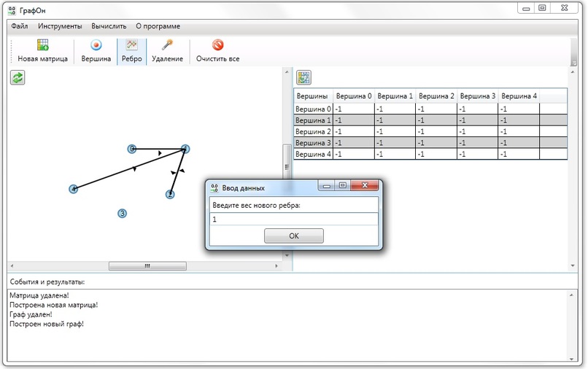Click green refresh icon above graph canvas
The image size is (588, 369).
(18, 77)
